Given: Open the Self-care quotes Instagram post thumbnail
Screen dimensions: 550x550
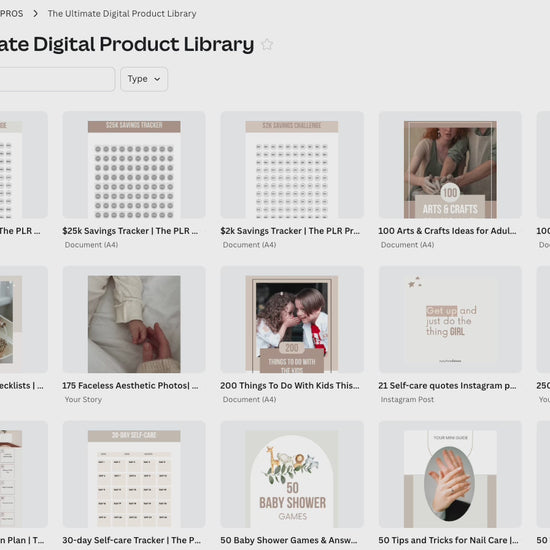Looking at the screenshot, I should click(450, 319).
